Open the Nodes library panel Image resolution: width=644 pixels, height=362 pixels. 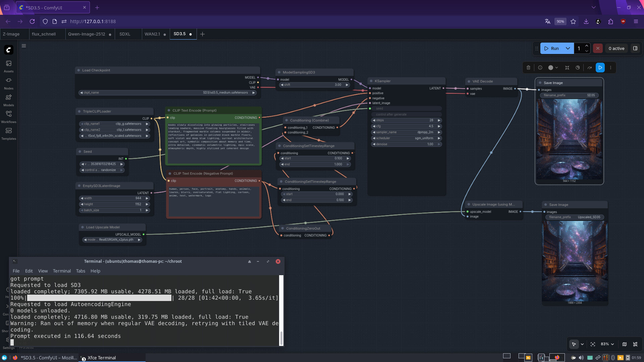(x=9, y=83)
